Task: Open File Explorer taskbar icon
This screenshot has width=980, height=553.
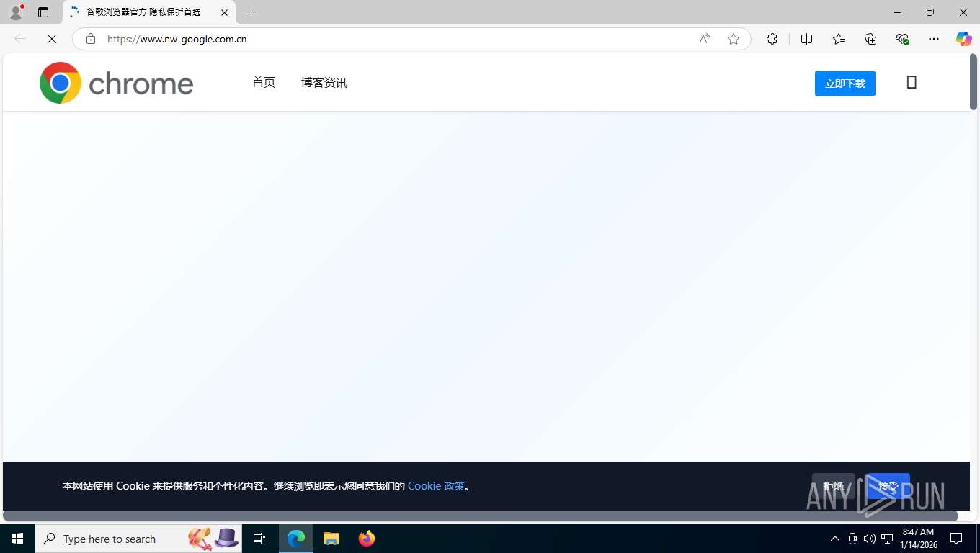Action: (331, 539)
